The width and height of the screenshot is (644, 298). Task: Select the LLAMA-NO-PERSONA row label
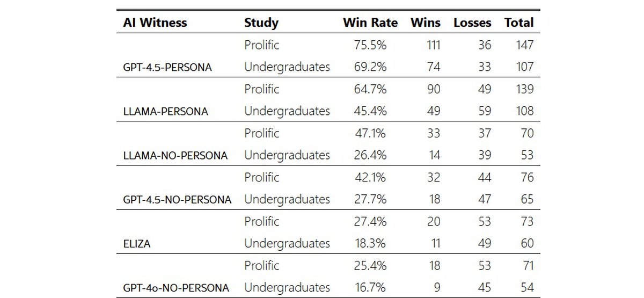click(175, 156)
